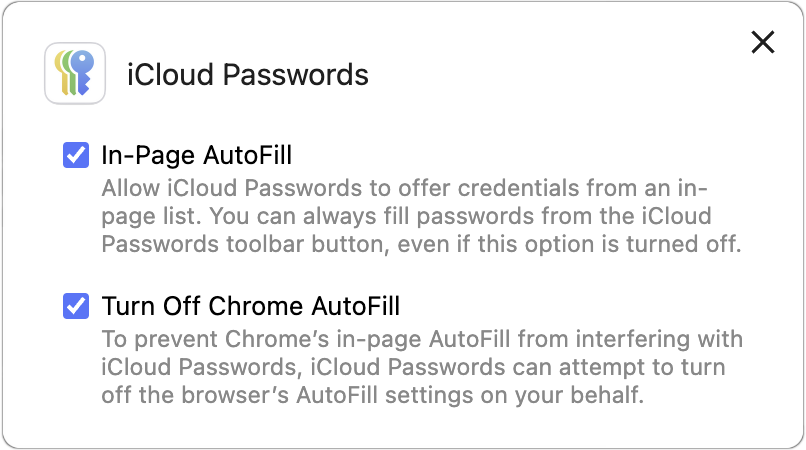
Task: Click the iCloud Passwords keys app icon
Action: point(75,73)
